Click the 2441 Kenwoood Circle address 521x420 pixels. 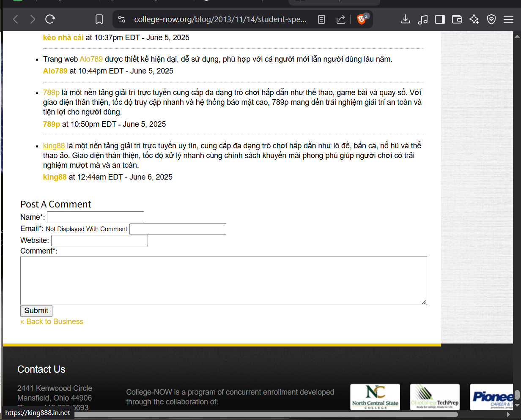(55, 388)
